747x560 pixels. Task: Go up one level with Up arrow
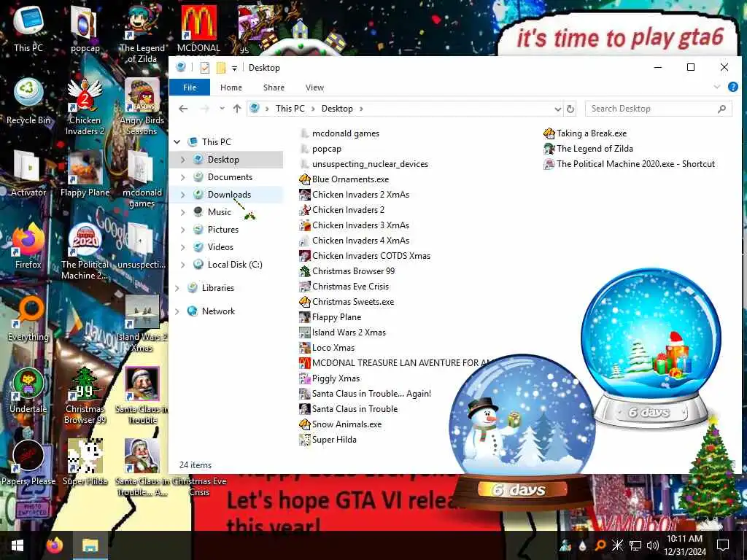click(237, 109)
